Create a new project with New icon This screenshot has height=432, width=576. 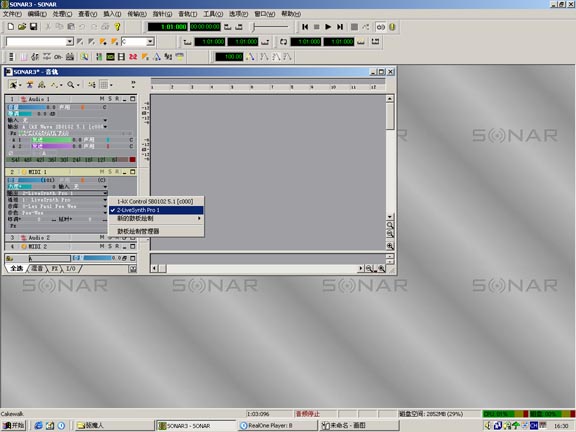(11, 26)
